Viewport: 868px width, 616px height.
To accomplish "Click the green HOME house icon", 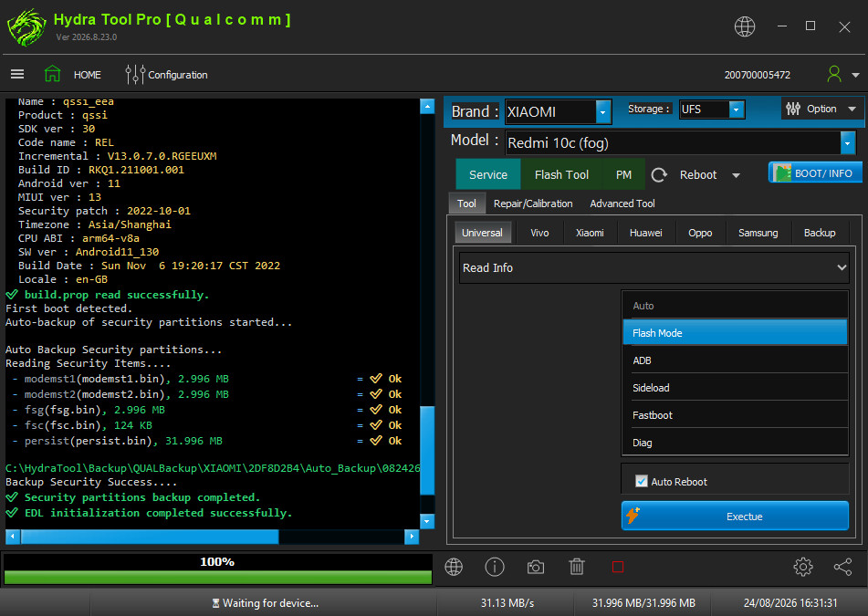I will 53,74.
